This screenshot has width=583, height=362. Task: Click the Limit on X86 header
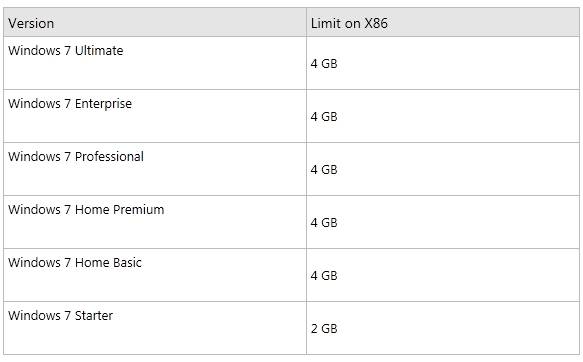pos(443,22)
